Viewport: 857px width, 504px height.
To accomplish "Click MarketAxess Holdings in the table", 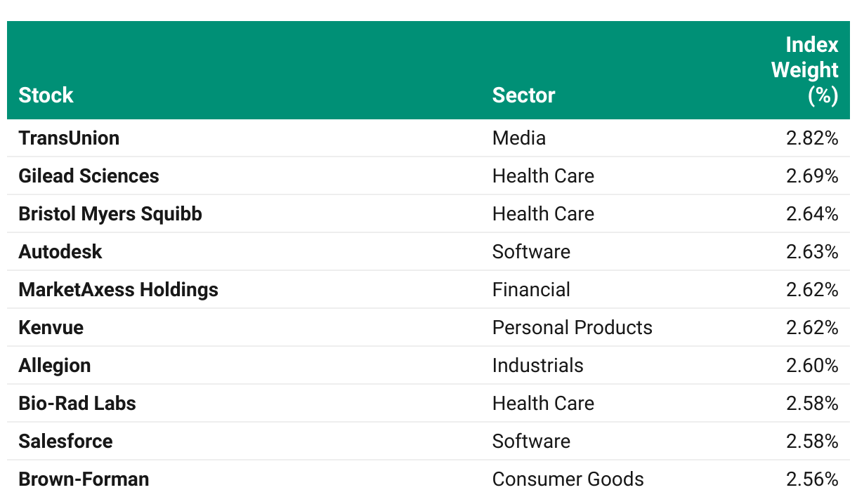I will point(118,289).
